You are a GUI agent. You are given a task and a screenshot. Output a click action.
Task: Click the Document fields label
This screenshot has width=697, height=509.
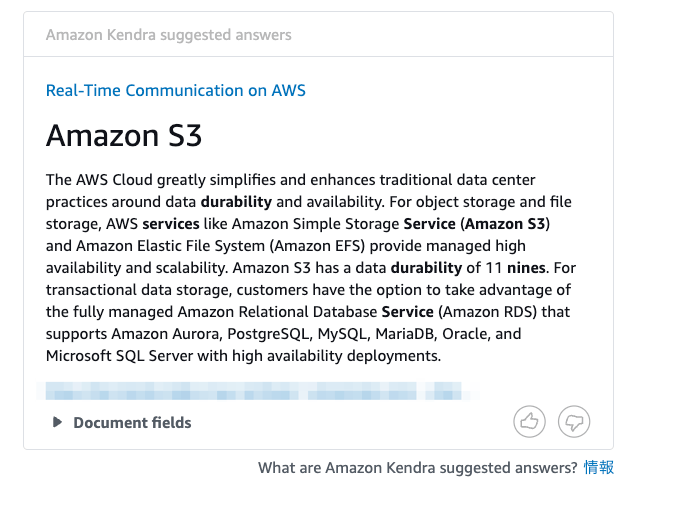pyautogui.click(x=132, y=422)
